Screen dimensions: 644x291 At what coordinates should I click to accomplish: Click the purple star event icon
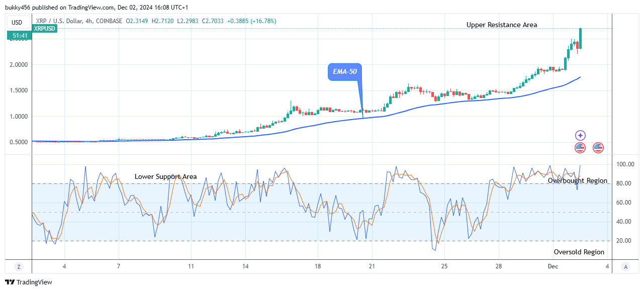tap(580, 135)
